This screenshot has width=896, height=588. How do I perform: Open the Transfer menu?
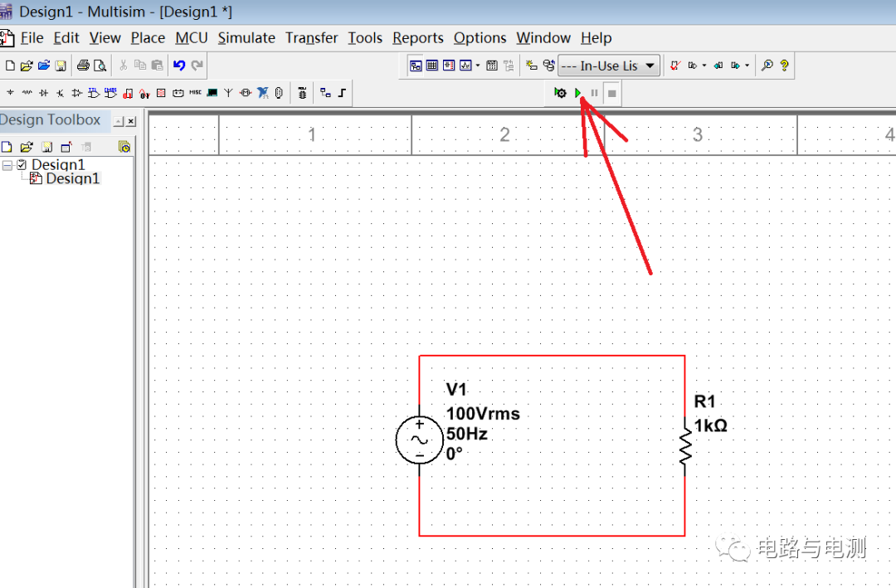tap(311, 37)
